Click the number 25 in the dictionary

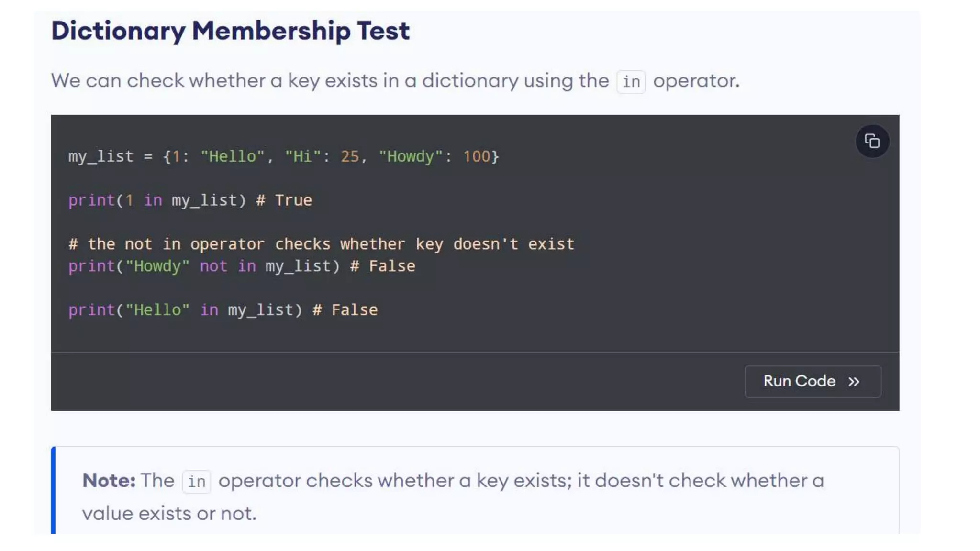[x=350, y=156]
